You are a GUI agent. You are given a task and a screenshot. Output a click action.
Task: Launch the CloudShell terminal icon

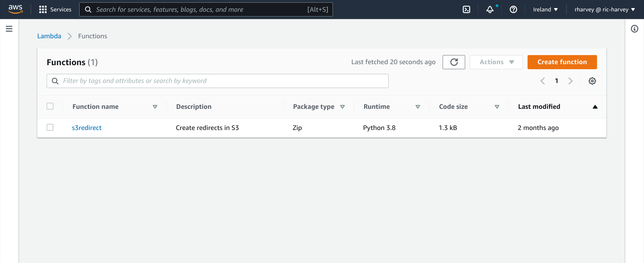pos(466,9)
